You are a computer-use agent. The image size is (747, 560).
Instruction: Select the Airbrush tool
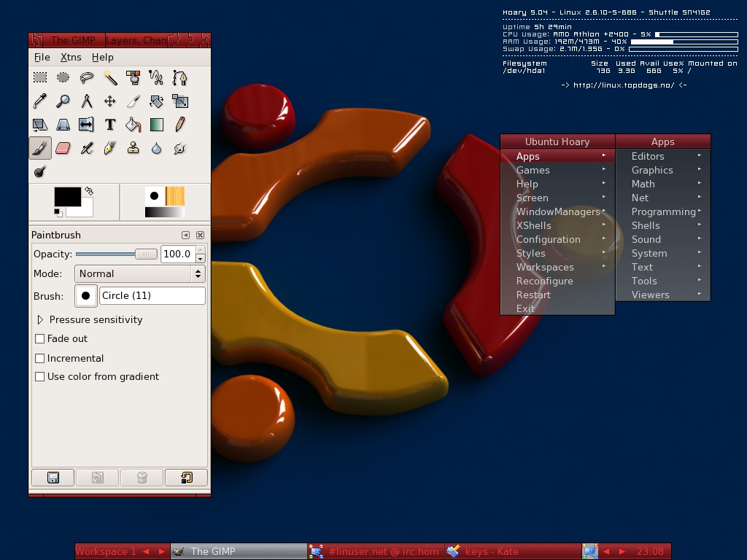click(x=86, y=148)
